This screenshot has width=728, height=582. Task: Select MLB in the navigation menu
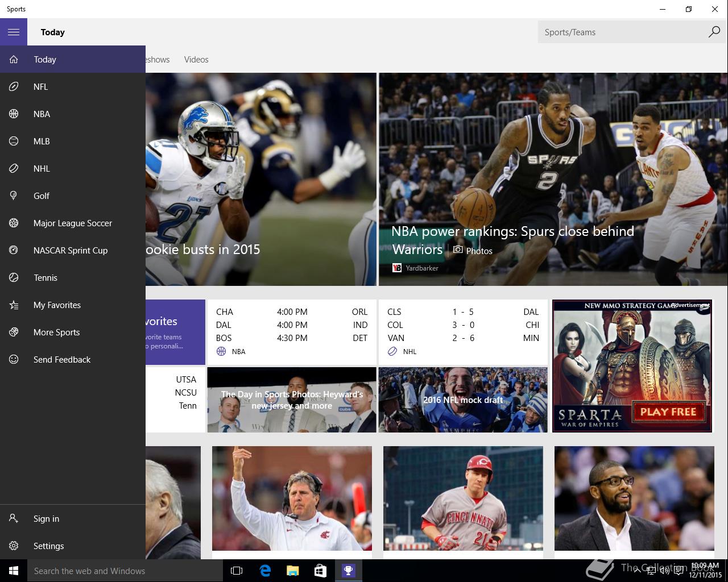[73, 141]
